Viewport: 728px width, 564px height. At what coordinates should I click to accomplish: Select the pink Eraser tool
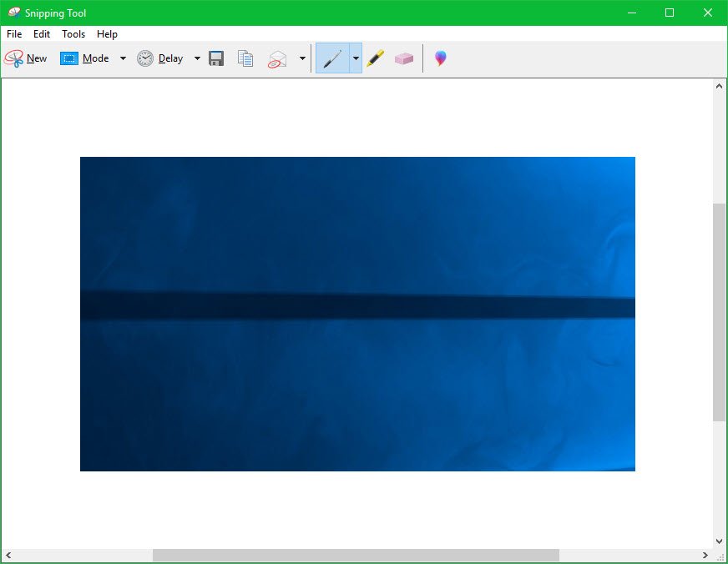coord(404,58)
